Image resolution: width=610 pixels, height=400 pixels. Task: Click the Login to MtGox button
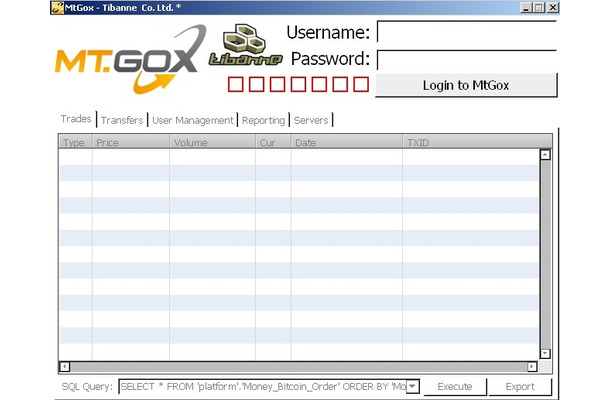(x=466, y=85)
